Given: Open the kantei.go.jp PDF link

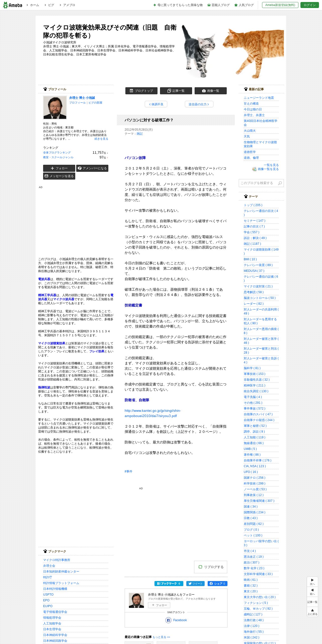Looking at the screenshot, I should (x=153, y=413).
